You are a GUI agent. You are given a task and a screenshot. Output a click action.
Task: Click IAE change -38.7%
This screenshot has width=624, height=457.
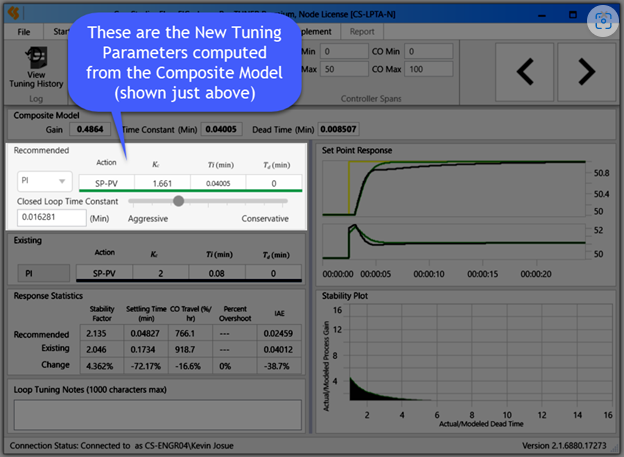[x=279, y=366]
